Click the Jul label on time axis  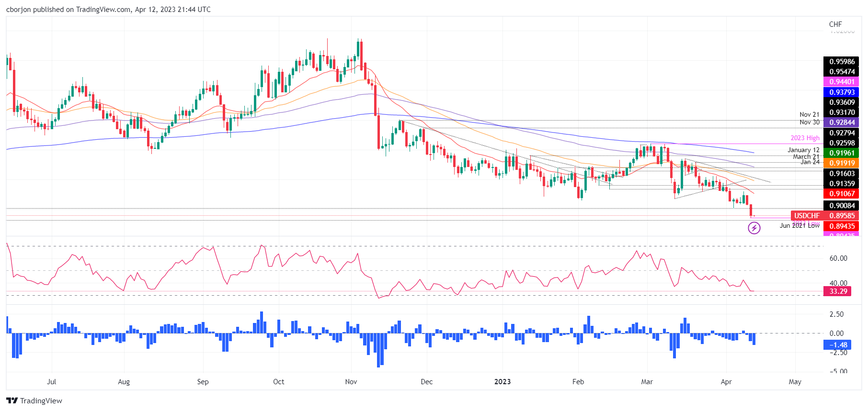click(x=51, y=382)
